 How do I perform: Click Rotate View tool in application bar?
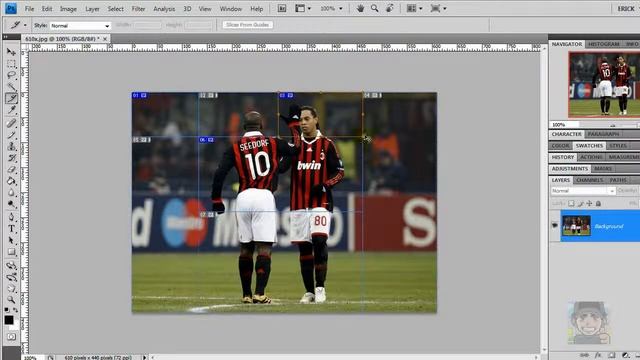pos(389,8)
